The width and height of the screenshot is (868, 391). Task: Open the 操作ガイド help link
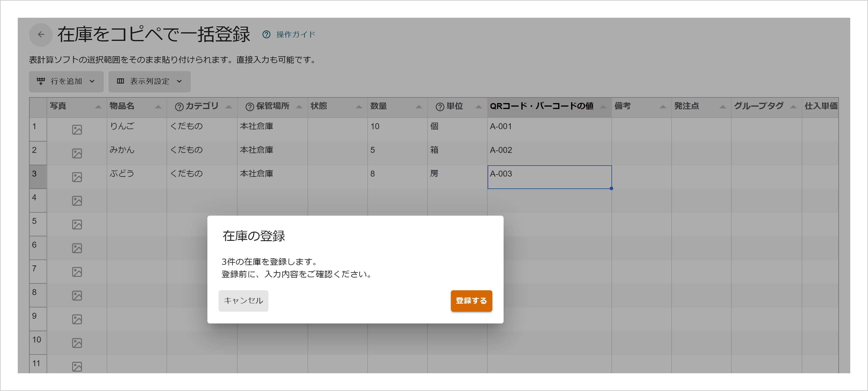pyautogui.click(x=296, y=34)
